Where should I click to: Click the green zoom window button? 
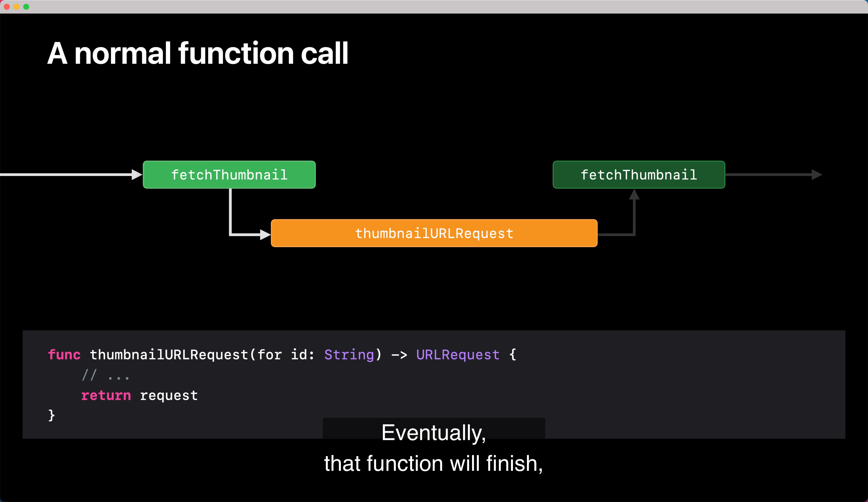pyautogui.click(x=26, y=7)
